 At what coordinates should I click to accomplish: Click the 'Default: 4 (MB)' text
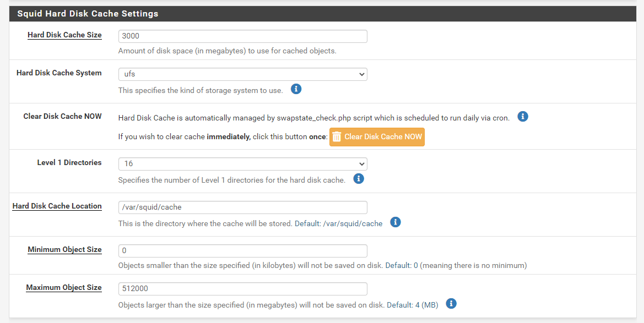[x=413, y=305]
